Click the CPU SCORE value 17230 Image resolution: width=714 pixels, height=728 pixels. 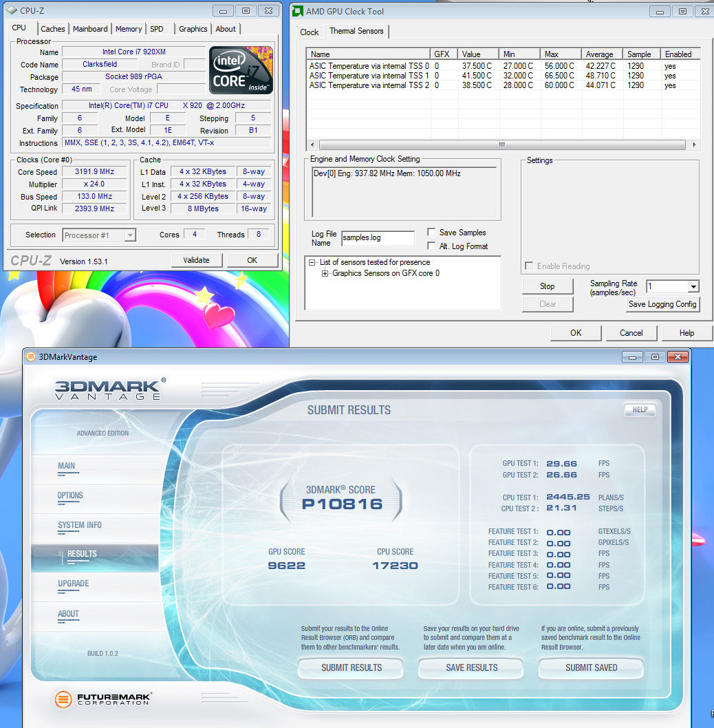(395, 566)
